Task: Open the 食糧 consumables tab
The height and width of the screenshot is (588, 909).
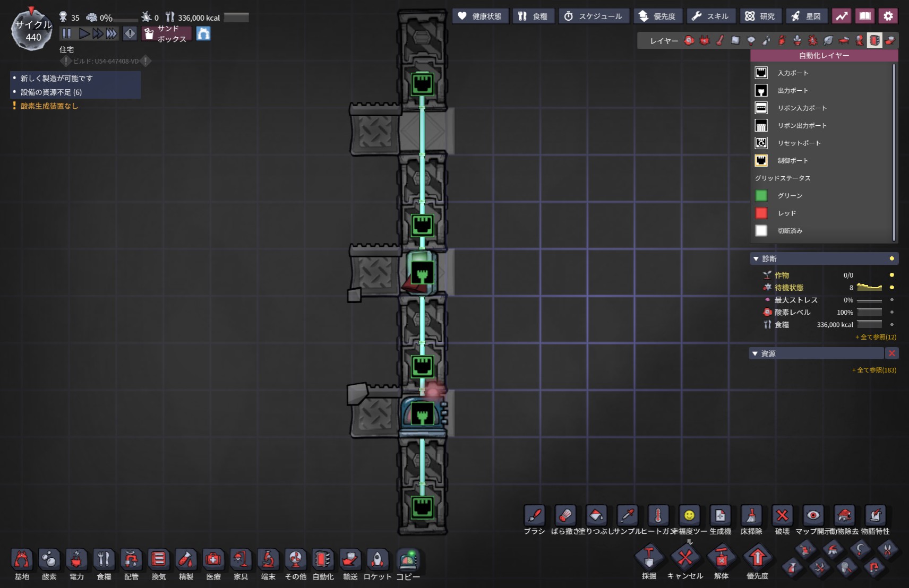Action: (x=533, y=16)
